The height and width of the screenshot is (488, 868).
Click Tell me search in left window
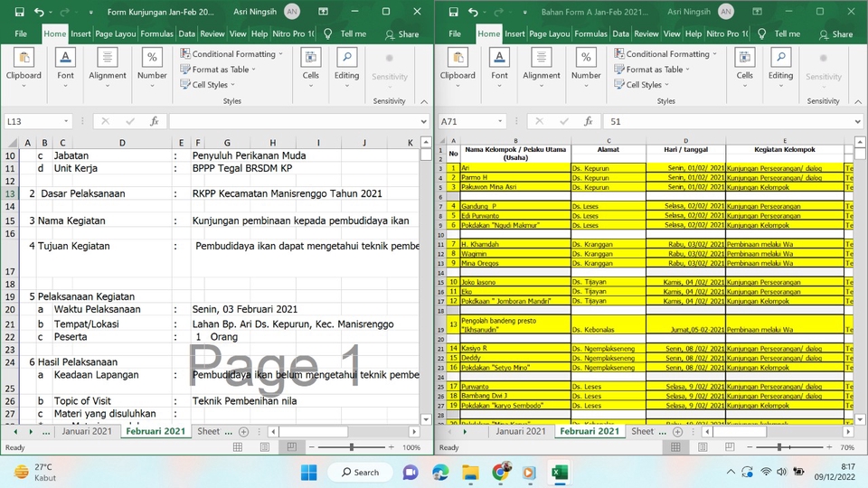(x=345, y=33)
